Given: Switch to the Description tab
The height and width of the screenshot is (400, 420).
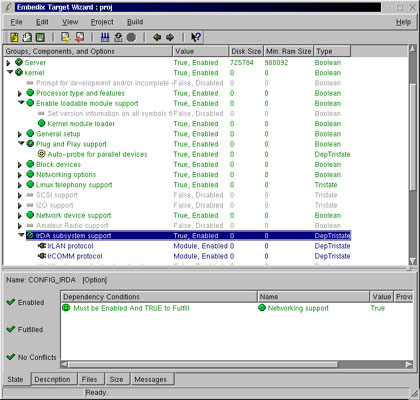Looking at the screenshot, I should [52, 379].
